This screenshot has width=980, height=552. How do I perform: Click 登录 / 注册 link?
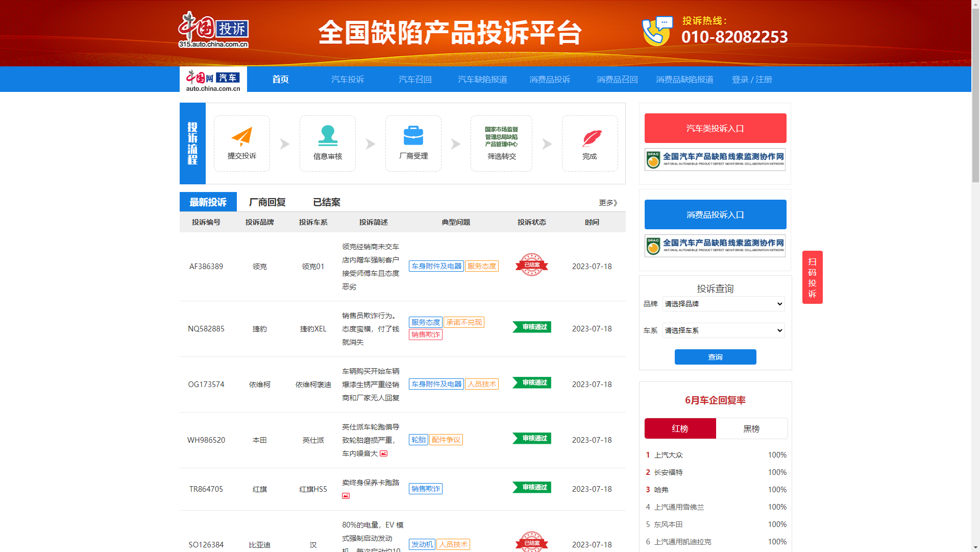point(752,79)
